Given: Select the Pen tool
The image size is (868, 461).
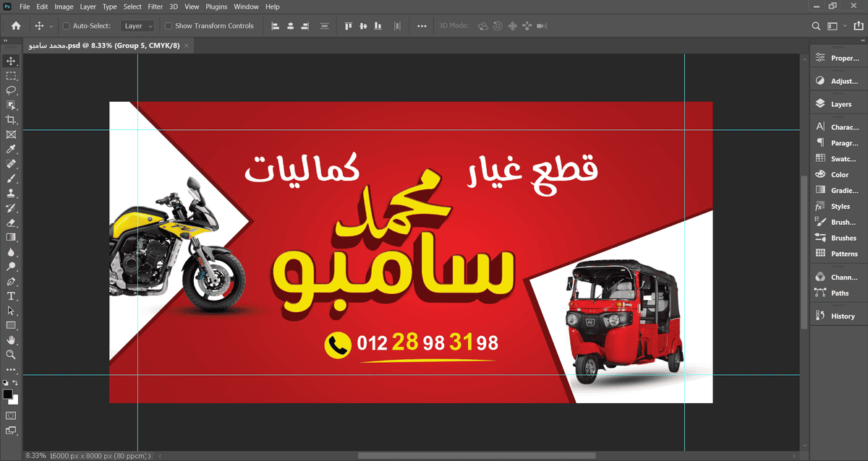Looking at the screenshot, I should point(11,281).
